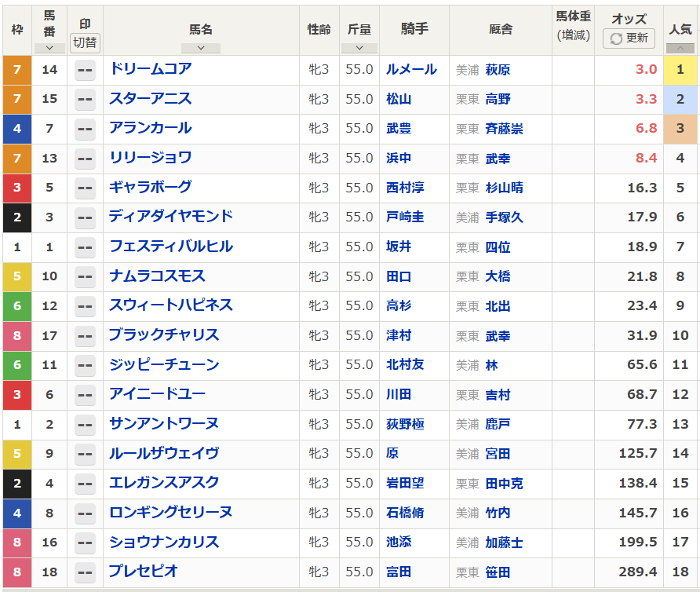Click the 厩舎 column header
The image size is (700, 592).
(501, 30)
